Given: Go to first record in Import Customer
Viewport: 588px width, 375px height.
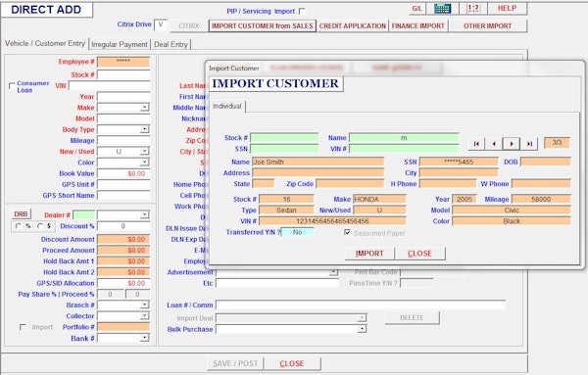Looking at the screenshot, I should coord(476,144).
